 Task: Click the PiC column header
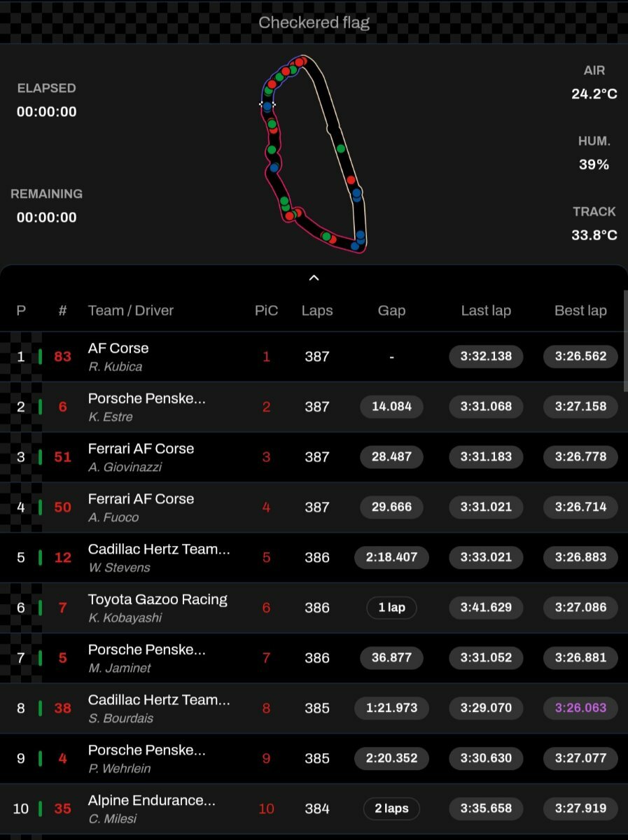click(266, 311)
